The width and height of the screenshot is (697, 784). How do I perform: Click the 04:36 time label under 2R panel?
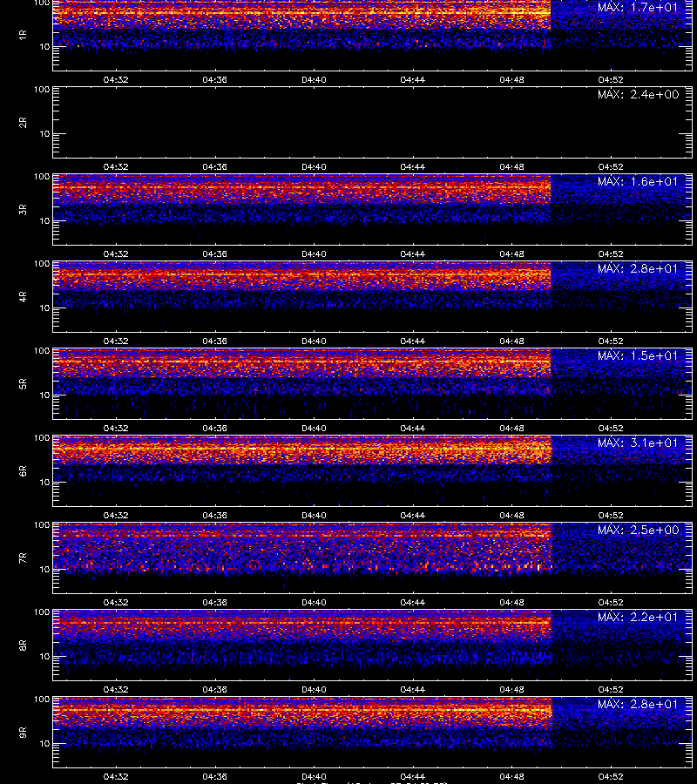(215, 167)
